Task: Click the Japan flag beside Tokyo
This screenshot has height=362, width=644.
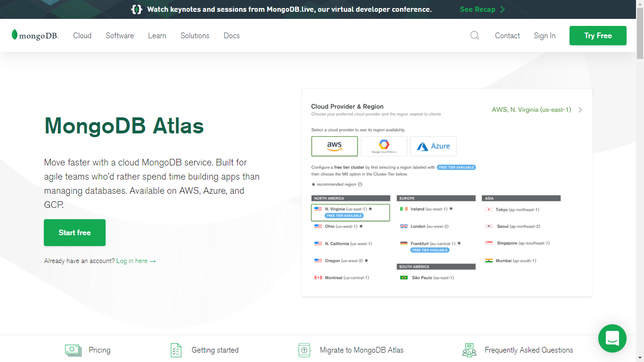Action: point(489,209)
